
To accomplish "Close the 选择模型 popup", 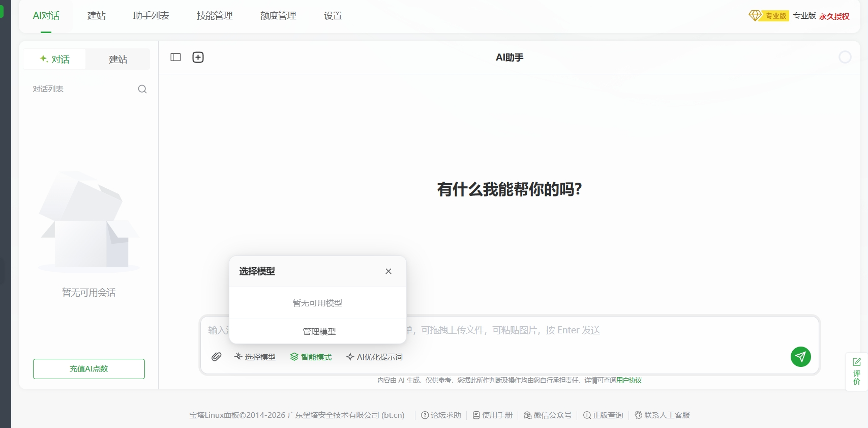I will coord(388,271).
